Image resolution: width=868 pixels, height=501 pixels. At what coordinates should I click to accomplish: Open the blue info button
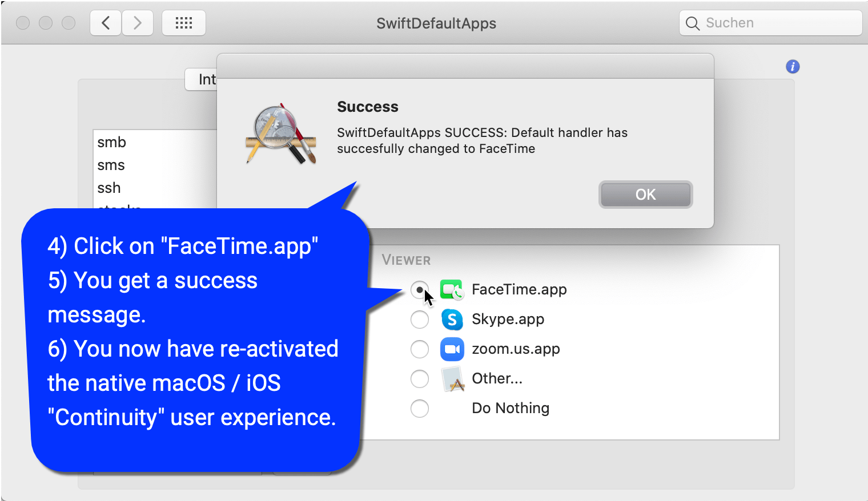tap(793, 67)
